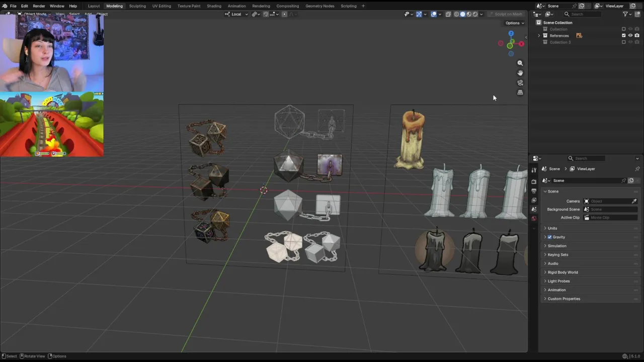Select rendered viewport shading

(x=475, y=14)
